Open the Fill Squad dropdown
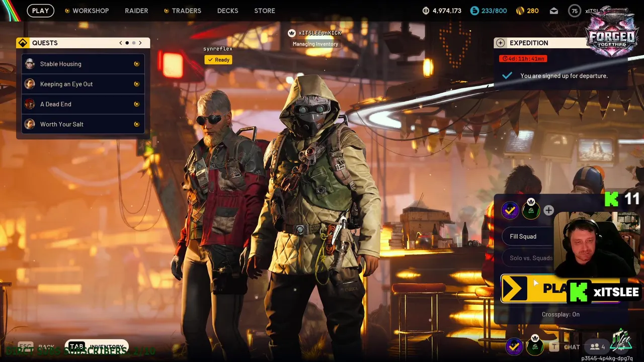Viewport: 644px width, 362px height. point(528,236)
